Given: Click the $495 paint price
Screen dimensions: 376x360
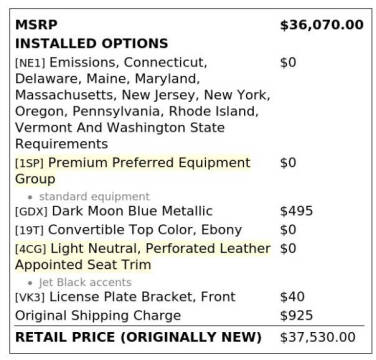Looking at the screenshot, I should click(296, 211).
